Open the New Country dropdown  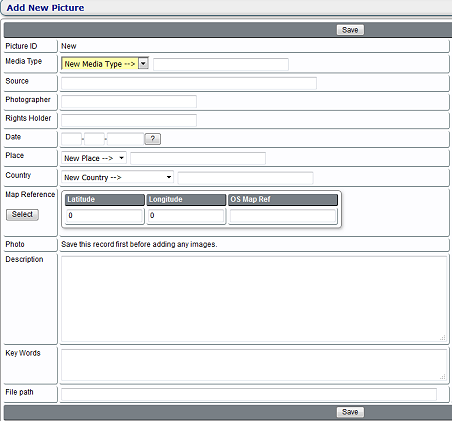point(117,177)
